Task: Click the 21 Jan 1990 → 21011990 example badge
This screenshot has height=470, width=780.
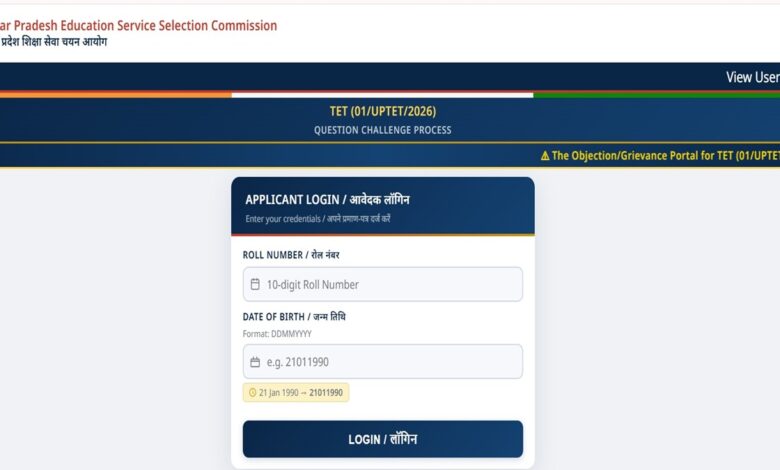Action: coord(296,393)
